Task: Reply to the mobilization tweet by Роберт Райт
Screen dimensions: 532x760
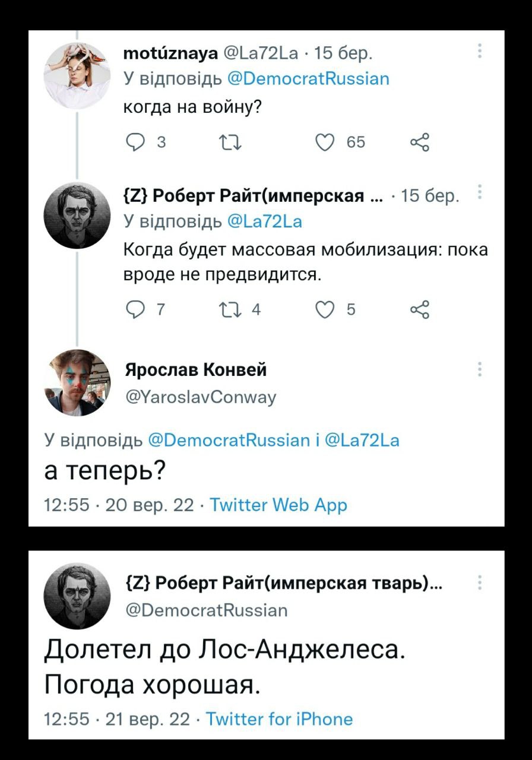Action: [135, 309]
